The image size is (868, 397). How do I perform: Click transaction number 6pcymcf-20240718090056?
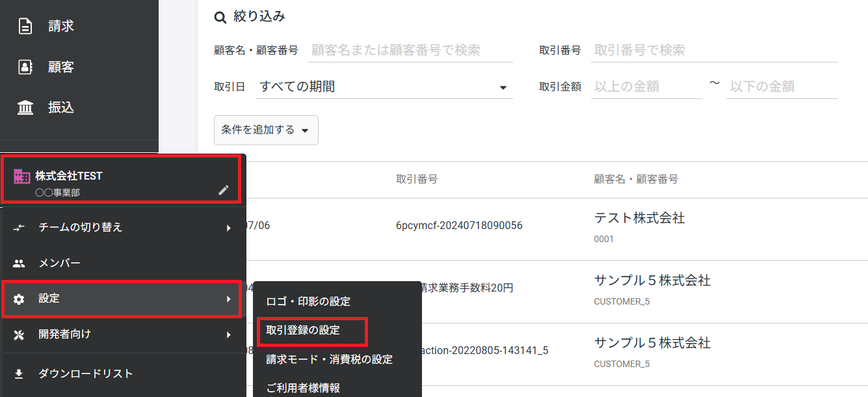pos(459,226)
